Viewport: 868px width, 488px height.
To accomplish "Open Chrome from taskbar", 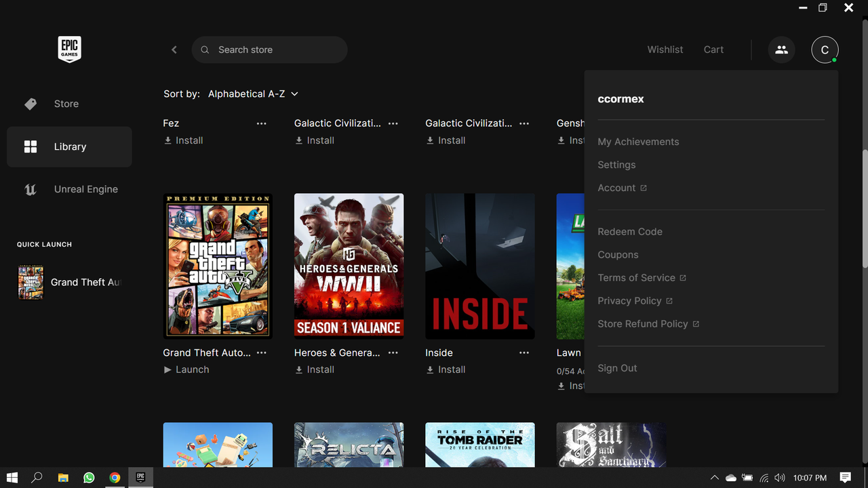I will click(115, 478).
